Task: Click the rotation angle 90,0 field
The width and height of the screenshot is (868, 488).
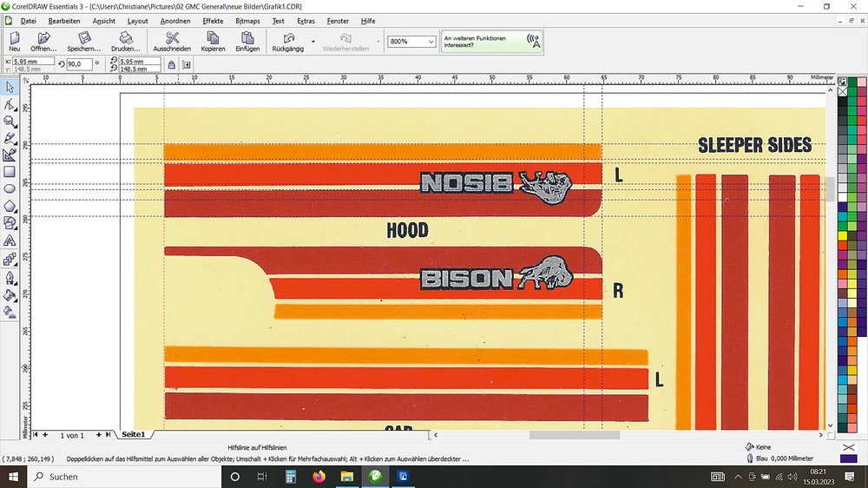Action: [79, 64]
